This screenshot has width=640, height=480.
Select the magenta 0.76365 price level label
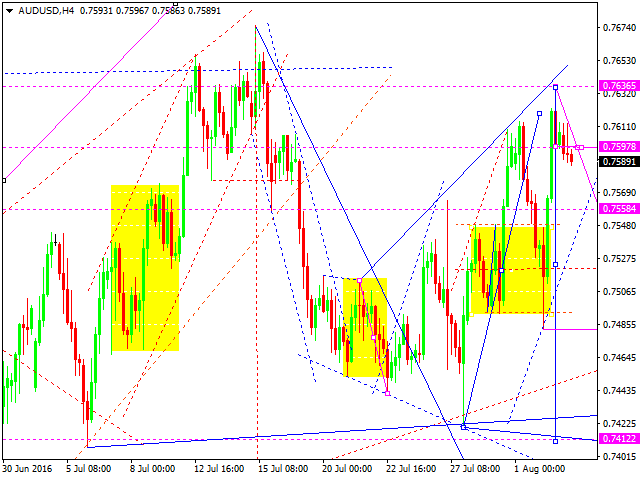point(619,86)
